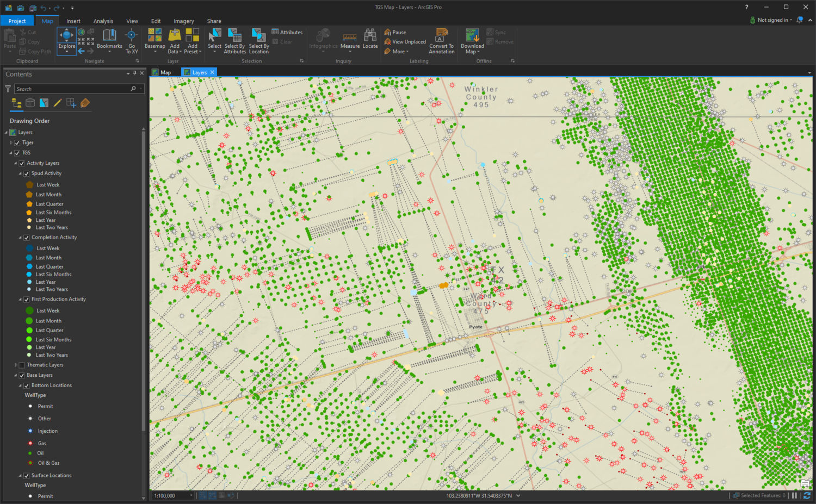This screenshot has height=504, width=816.
Task: Toggle the TGS layer checkbox
Action: (17, 153)
